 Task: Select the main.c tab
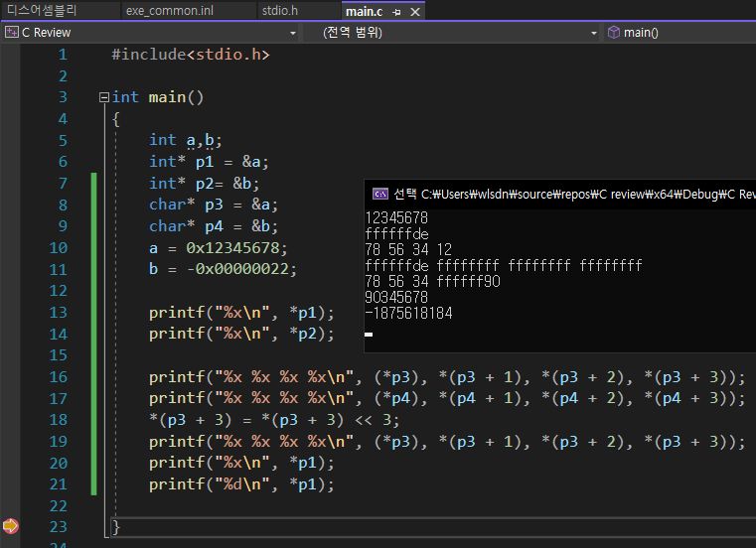tap(364, 11)
